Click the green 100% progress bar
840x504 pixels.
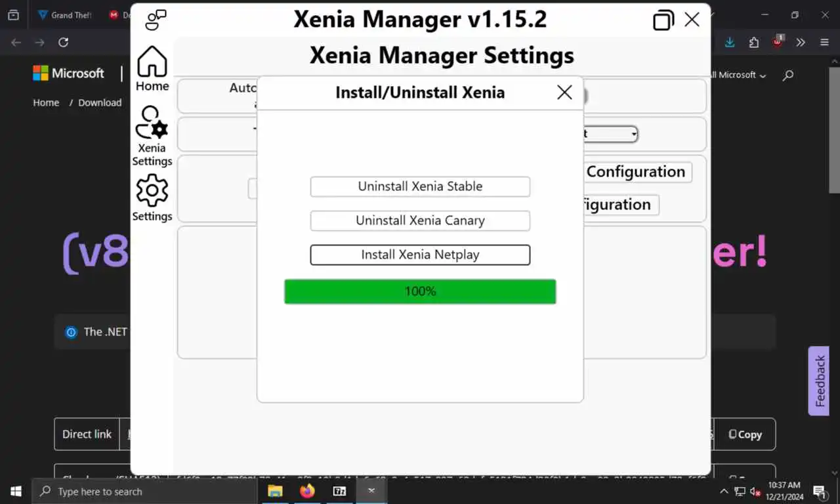420,291
